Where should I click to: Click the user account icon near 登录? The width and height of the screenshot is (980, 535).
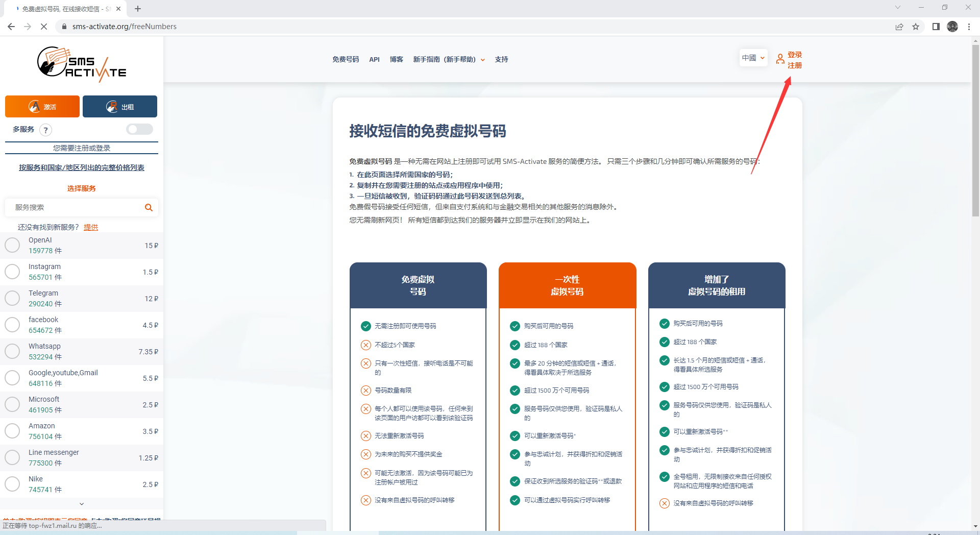click(779, 59)
